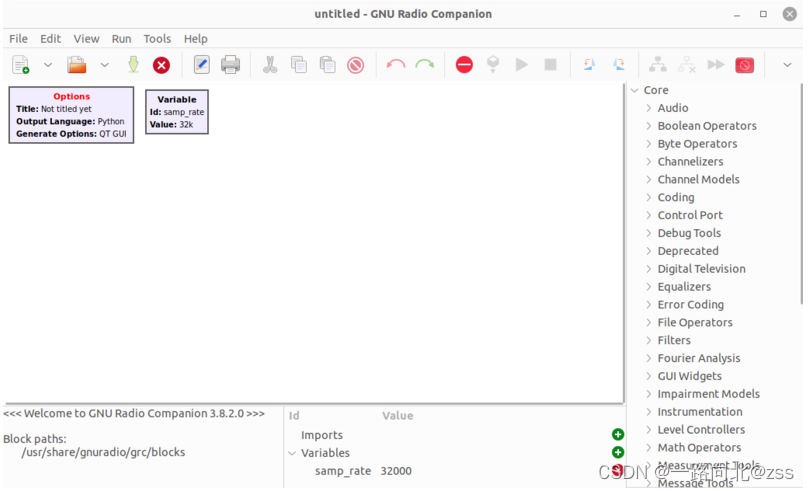Expand the File Operators category
Viewport: 809px width, 491px height.
click(x=649, y=322)
